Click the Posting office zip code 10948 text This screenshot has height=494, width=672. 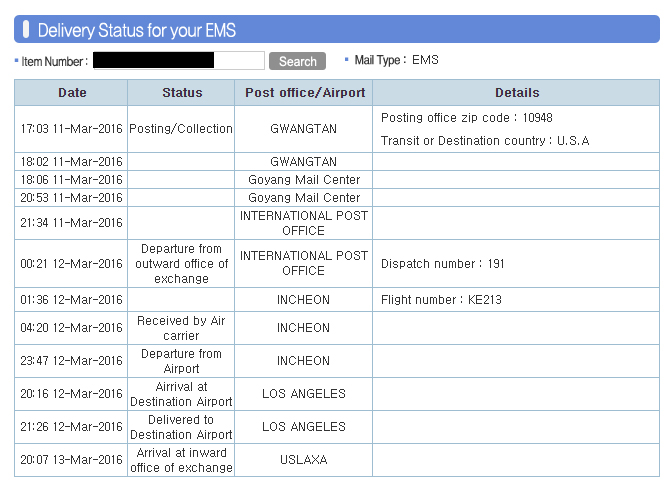click(467, 117)
